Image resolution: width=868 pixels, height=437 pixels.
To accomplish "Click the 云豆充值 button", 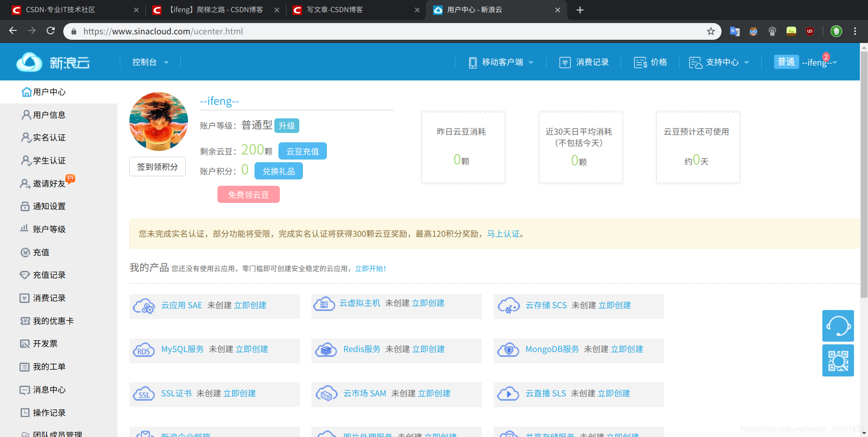I will click(302, 151).
